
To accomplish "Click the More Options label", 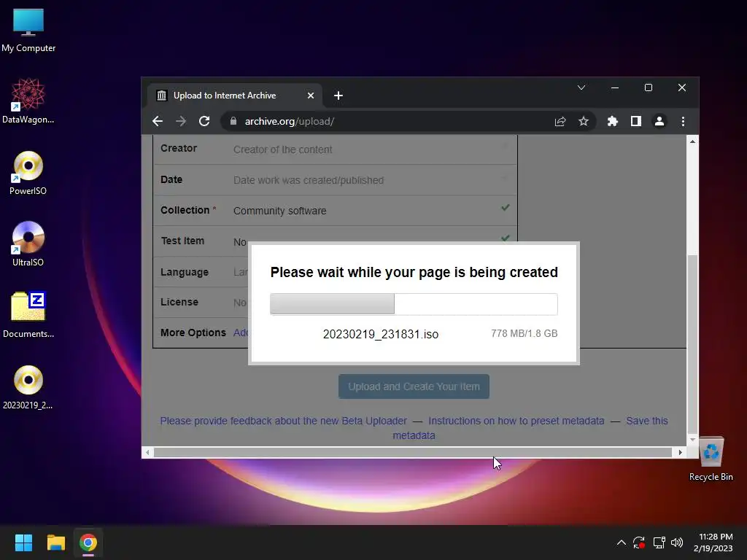I will [193, 332].
